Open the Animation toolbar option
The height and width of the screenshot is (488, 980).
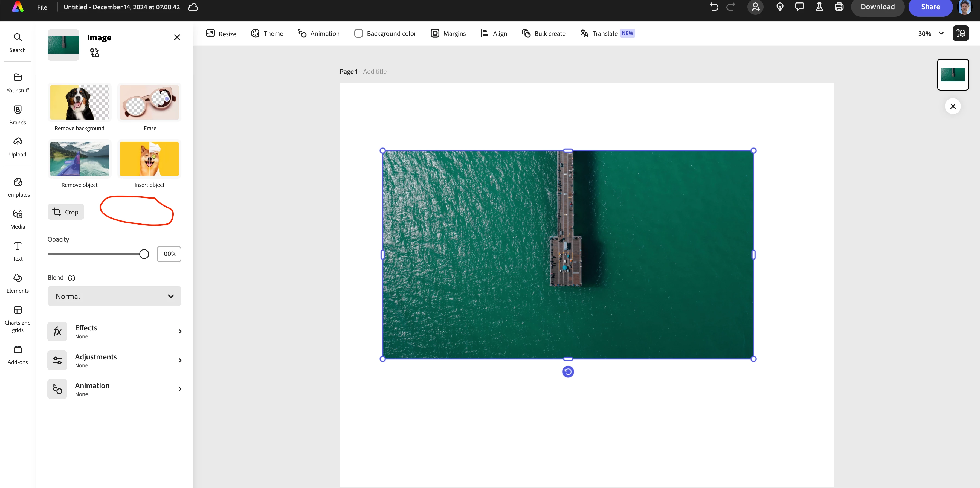point(318,33)
